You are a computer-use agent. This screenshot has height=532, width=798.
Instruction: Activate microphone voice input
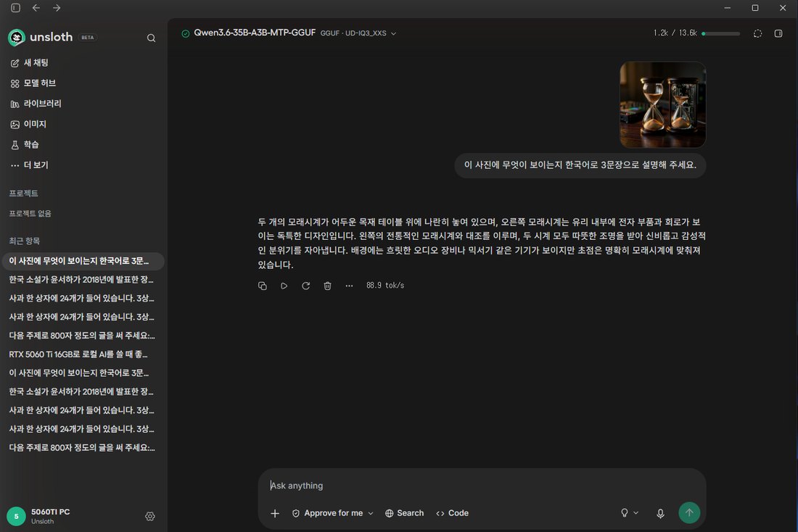(660, 513)
